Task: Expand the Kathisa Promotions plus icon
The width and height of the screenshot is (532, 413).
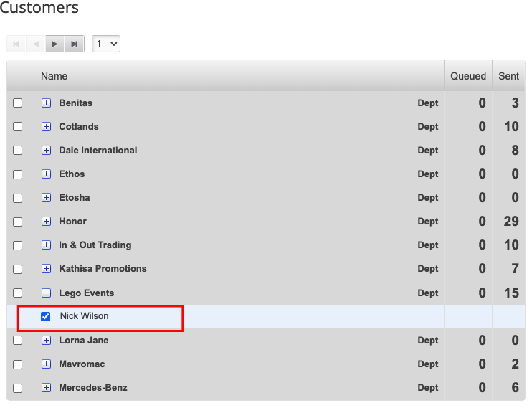Action: click(x=46, y=269)
